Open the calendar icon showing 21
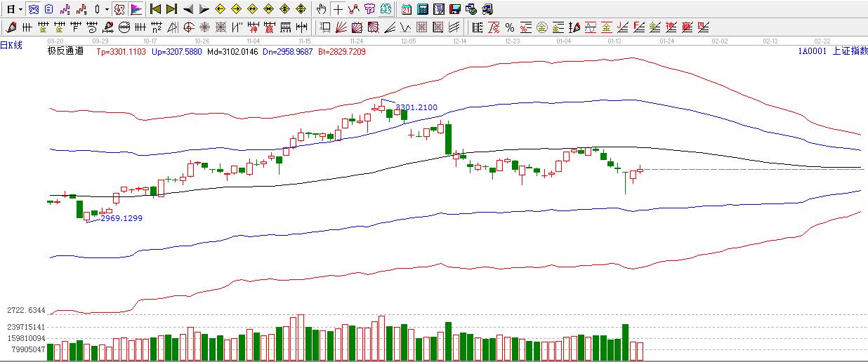This screenshot has height=362, width=868. click(407, 9)
